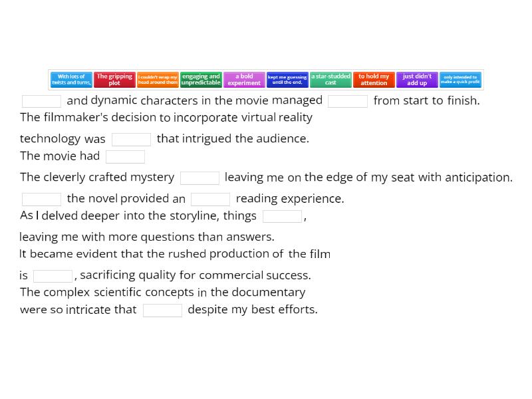The image size is (532, 399).
Task: Select the "The gripping plot" tile
Action: [x=114, y=79]
